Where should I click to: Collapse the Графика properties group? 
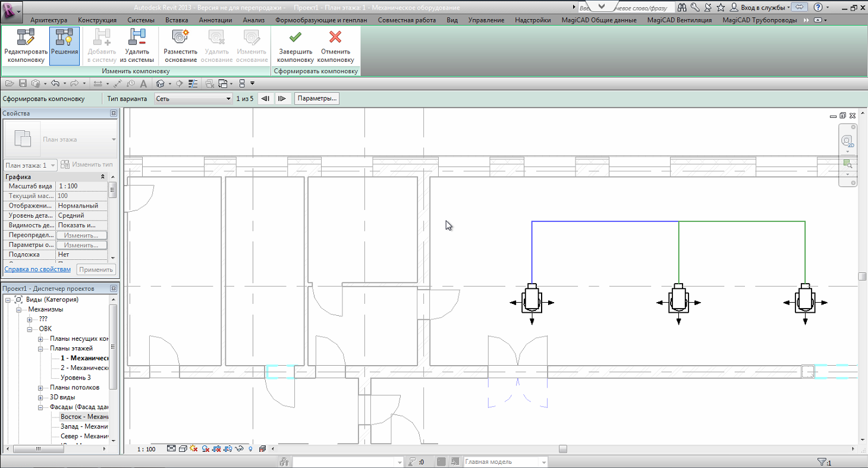[x=103, y=177]
